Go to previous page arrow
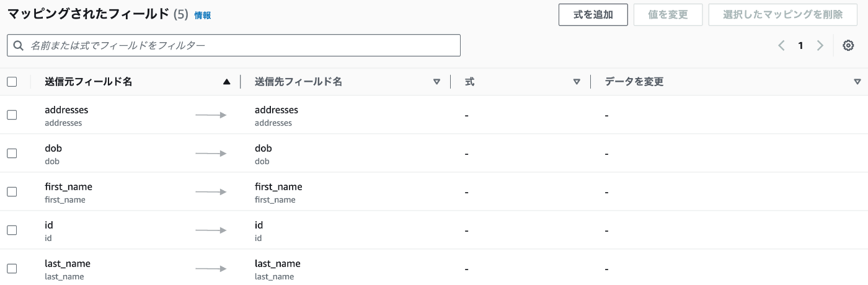Image resolution: width=868 pixels, height=285 pixels. coord(781,45)
